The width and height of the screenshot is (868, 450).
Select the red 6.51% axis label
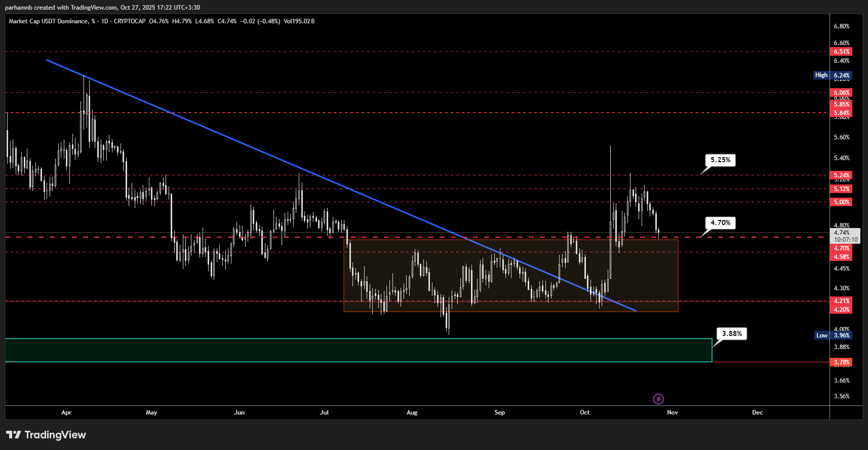842,52
